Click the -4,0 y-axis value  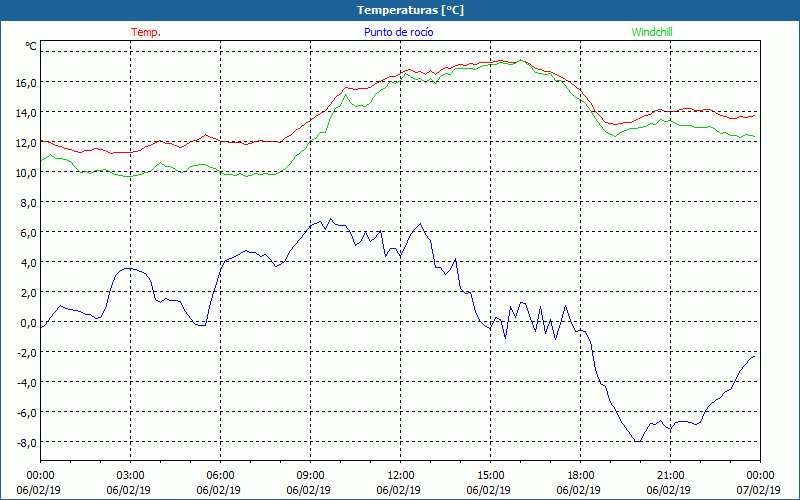[x=27, y=383]
